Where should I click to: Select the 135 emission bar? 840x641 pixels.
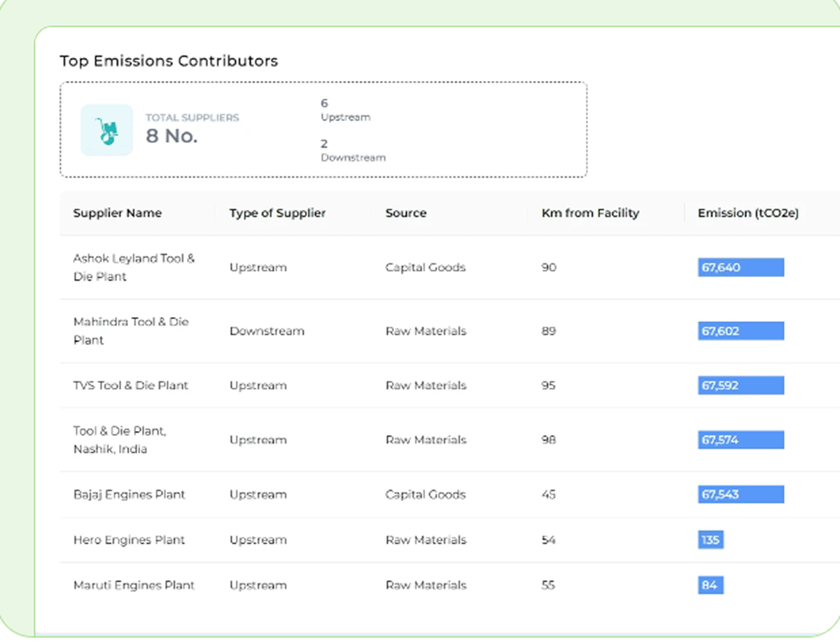[710, 540]
